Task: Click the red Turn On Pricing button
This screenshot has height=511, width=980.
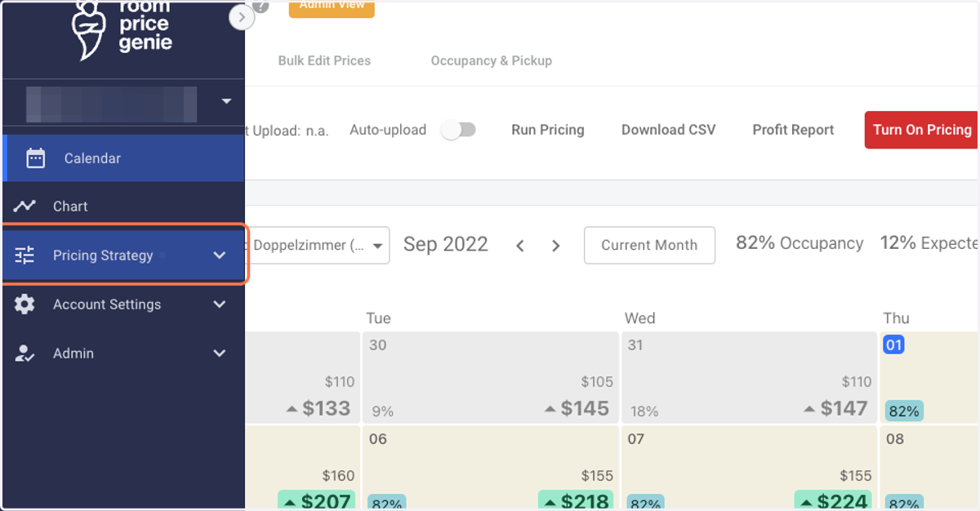Action: pos(922,130)
